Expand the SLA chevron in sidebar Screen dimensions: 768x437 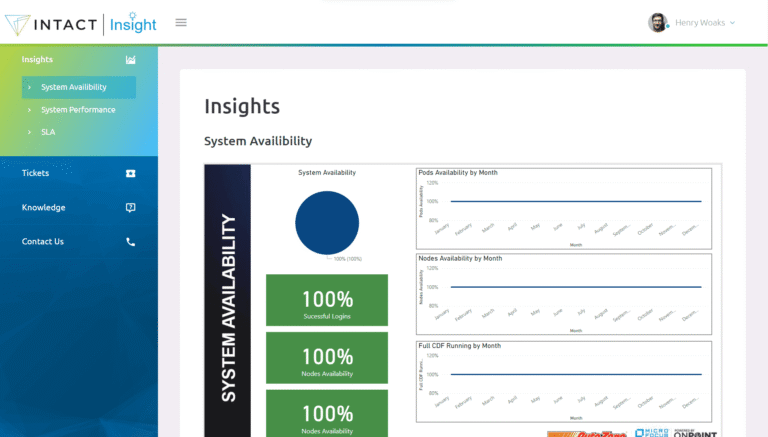[30, 132]
